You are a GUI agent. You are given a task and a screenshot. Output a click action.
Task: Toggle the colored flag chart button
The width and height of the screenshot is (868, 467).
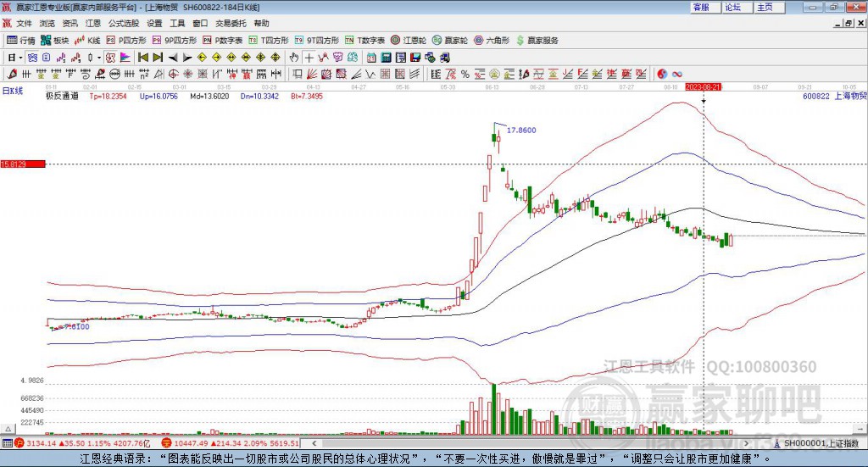(x=125, y=58)
